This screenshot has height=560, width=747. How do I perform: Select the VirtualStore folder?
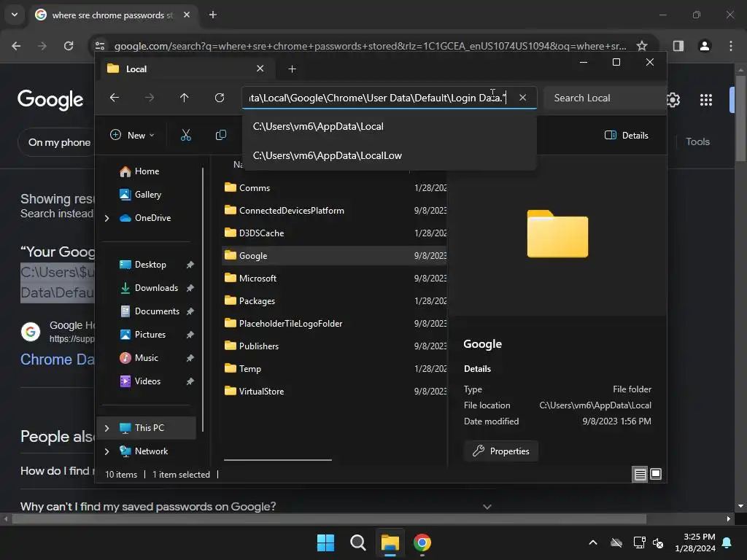[334, 392]
